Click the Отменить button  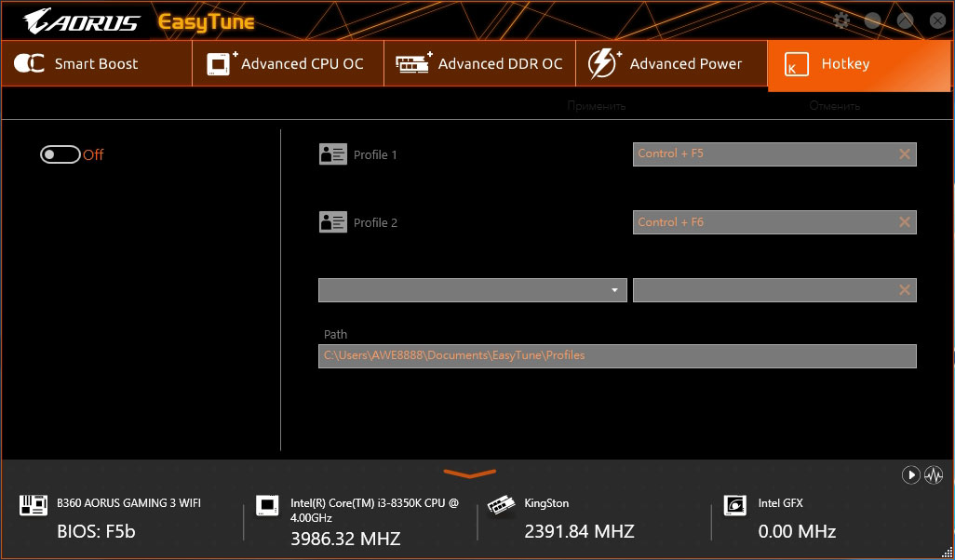(834, 106)
